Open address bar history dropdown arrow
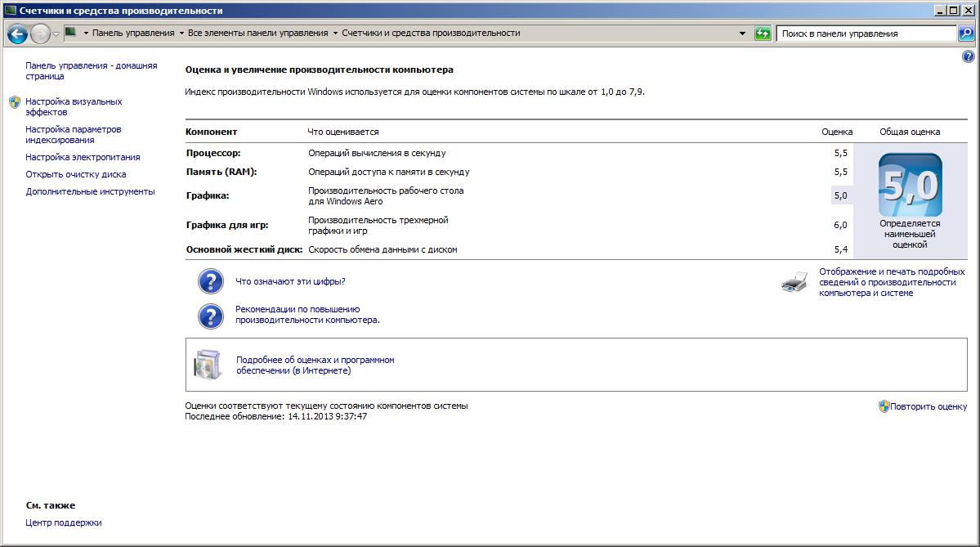This screenshot has height=547, width=980. tap(742, 34)
